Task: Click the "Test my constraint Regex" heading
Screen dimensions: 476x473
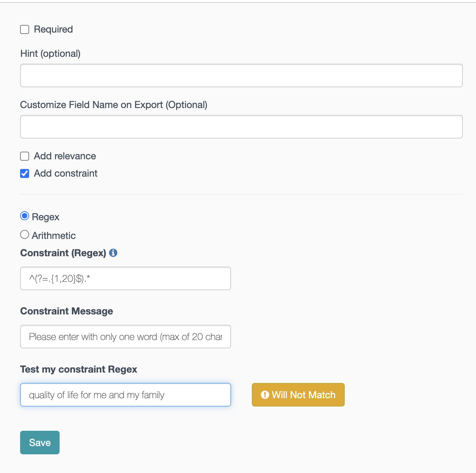Action: tap(79, 369)
